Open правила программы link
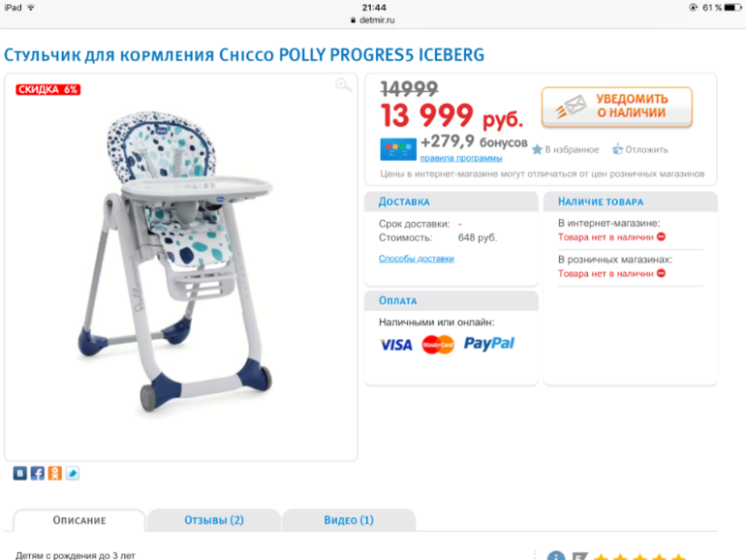The width and height of the screenshot is (746, 560). pyautogui.click(x=461, y=158)
